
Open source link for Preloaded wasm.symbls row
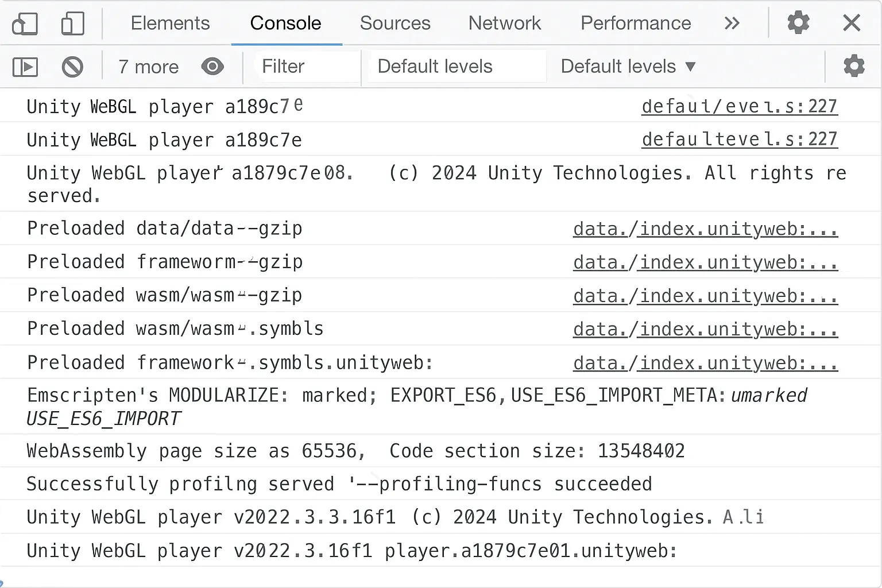click(x=705, y=329)
